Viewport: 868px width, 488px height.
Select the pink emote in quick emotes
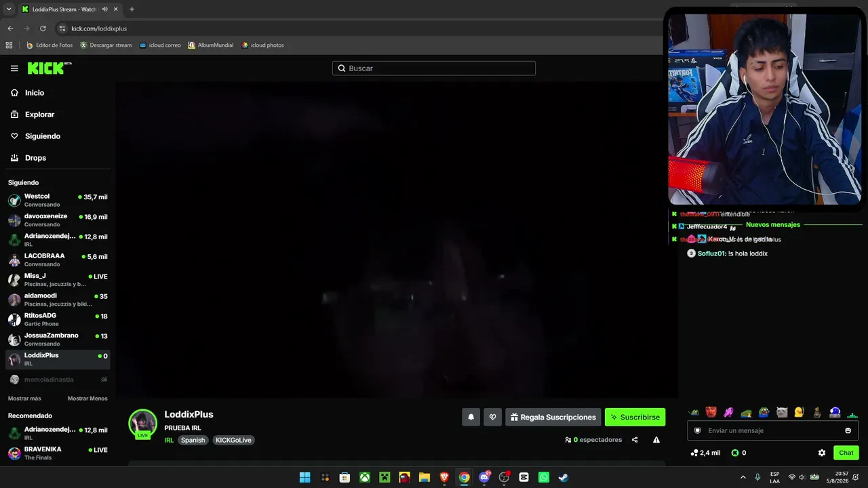tap(729, 412)
